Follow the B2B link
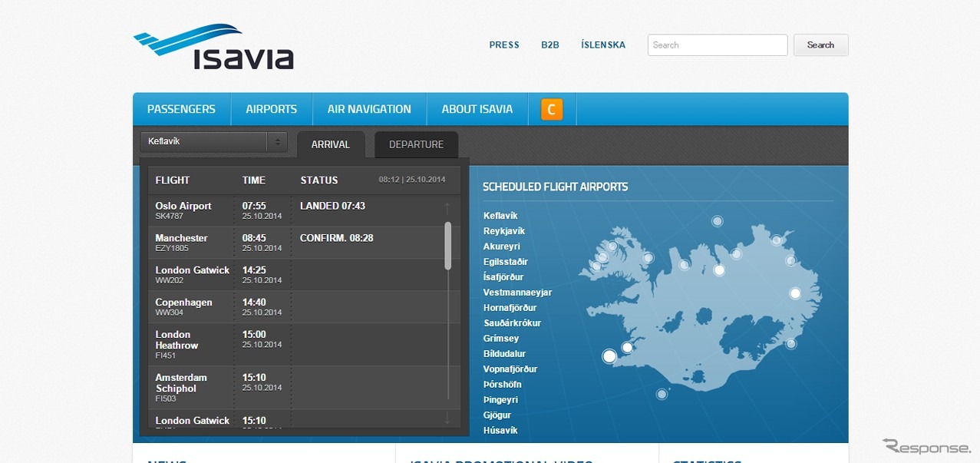 coord(550,45)
